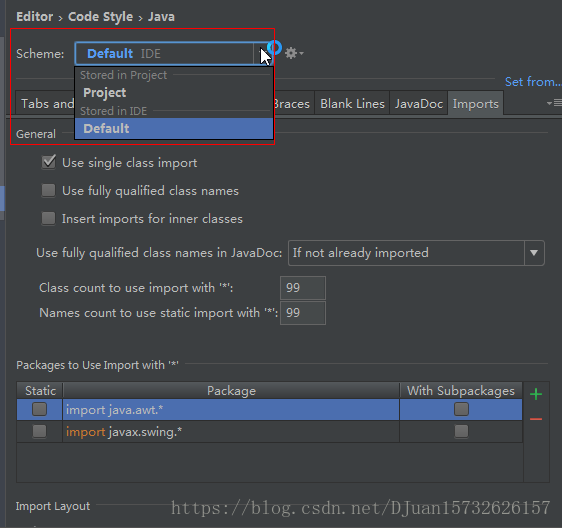
Task: Select Default scheme from dropdown list
Action: [x=174, y=128]
